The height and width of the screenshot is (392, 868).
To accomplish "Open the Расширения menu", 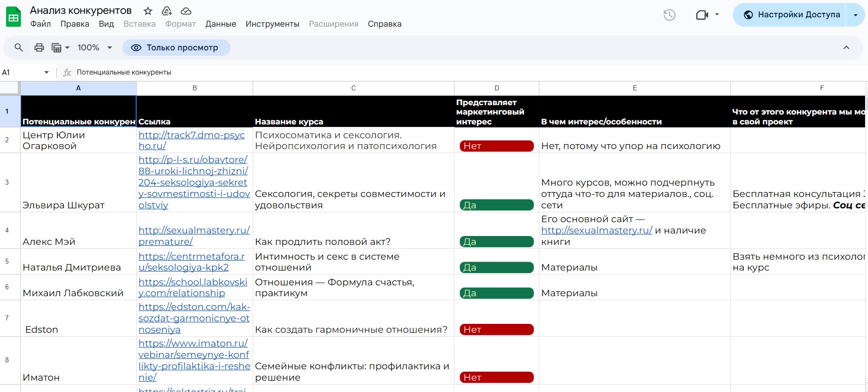I will coord(334,24).
